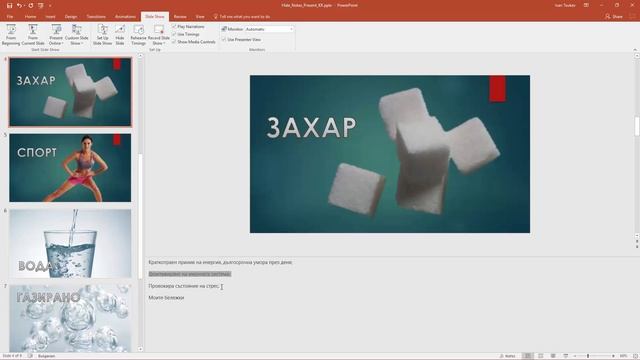Switch to the Transitions tab
Screen dimensions: 640x360
coord(96,17)
